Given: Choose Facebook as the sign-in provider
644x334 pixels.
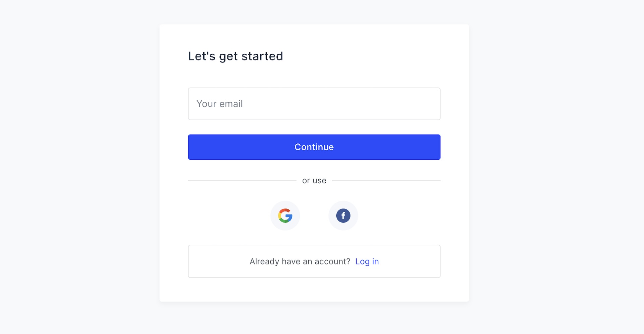Looking at the screenshot, I should 343,216.
